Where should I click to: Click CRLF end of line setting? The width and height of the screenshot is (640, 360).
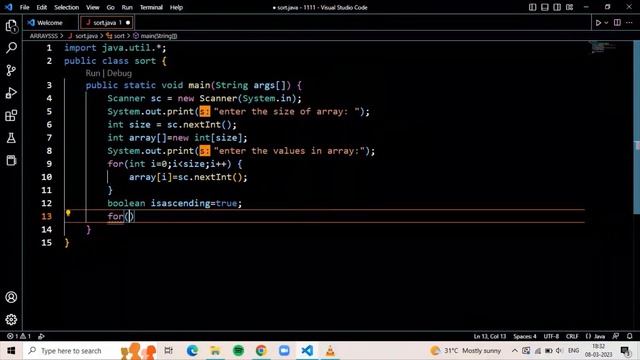572,336
